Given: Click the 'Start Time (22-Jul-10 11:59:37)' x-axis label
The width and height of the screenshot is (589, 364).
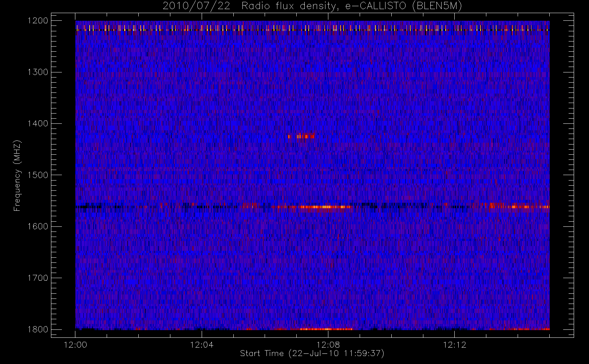Looking at the screenshot, I should click(x=312, y=353).
